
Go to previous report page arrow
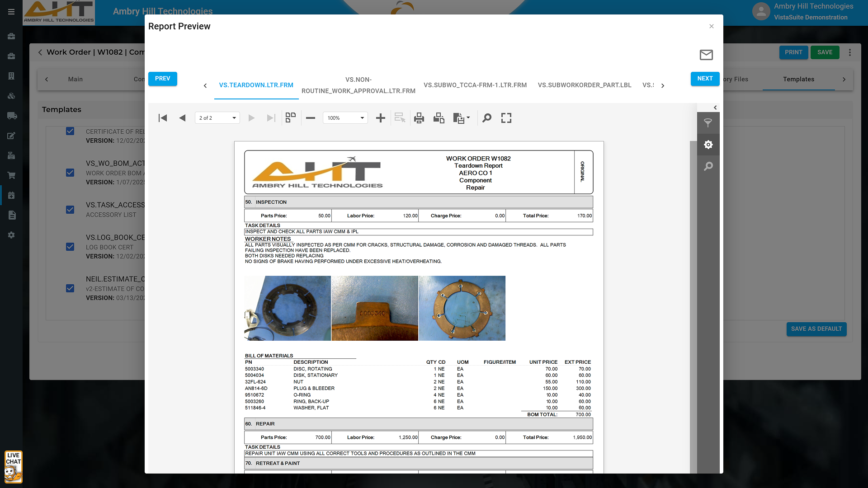tap(182, 118)
